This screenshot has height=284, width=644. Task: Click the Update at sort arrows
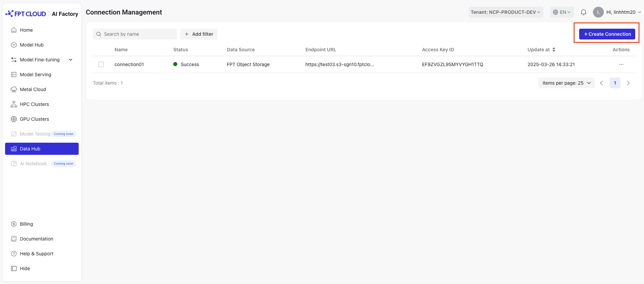[554, 50]
